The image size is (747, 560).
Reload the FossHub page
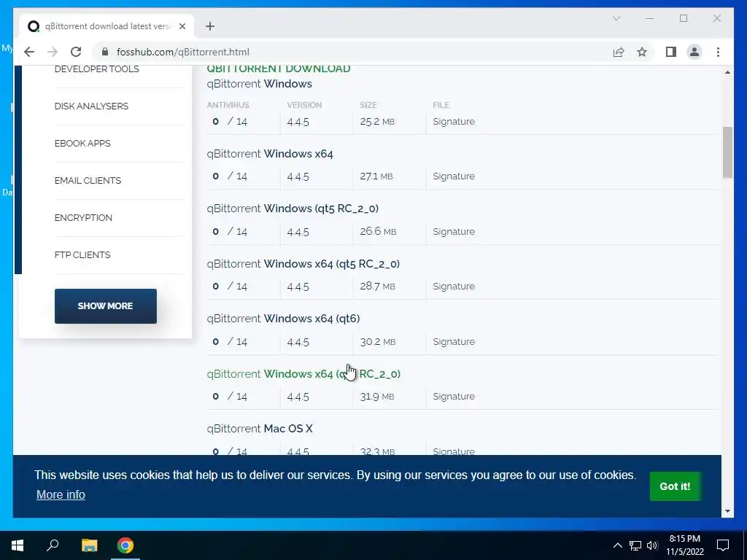point(76,52)
